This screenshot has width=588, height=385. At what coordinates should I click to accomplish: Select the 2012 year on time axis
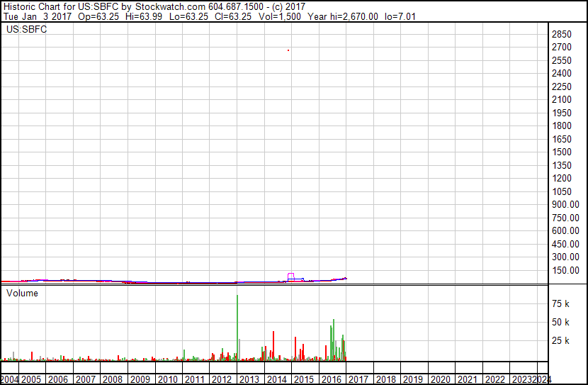click(x=222, y=379)
